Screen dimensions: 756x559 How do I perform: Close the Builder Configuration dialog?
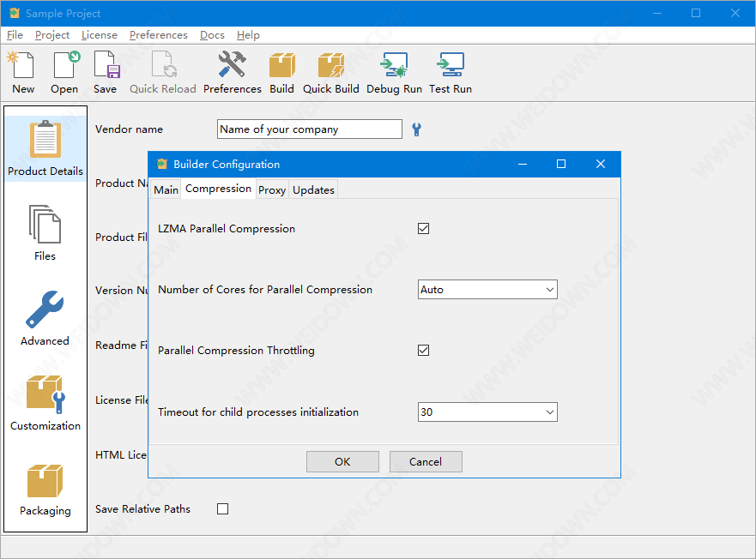tap(601, 164)
